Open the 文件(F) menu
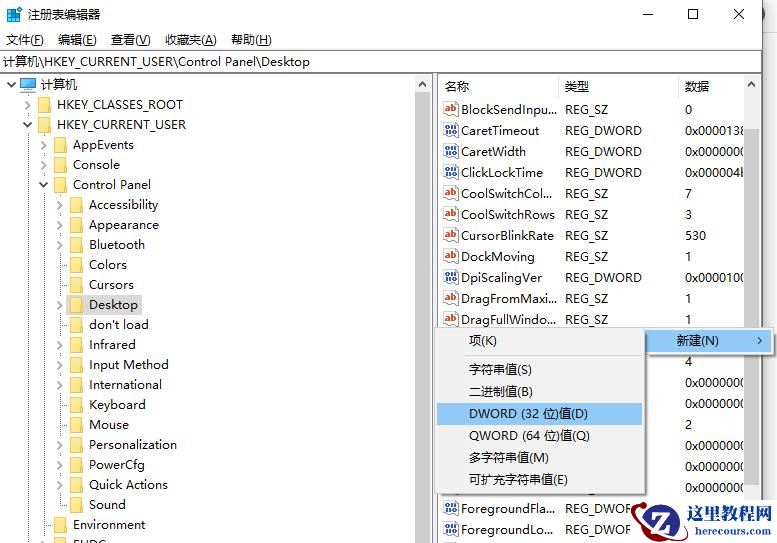Screen dimensions: 777x543 [x=25, y=40]
